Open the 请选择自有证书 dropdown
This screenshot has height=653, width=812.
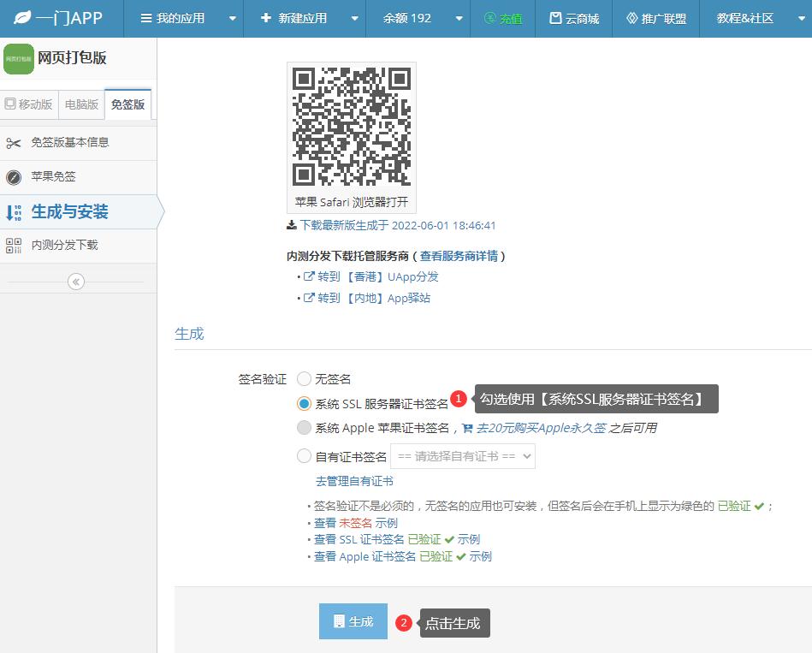pyautogui.click(x=463, y=456)
